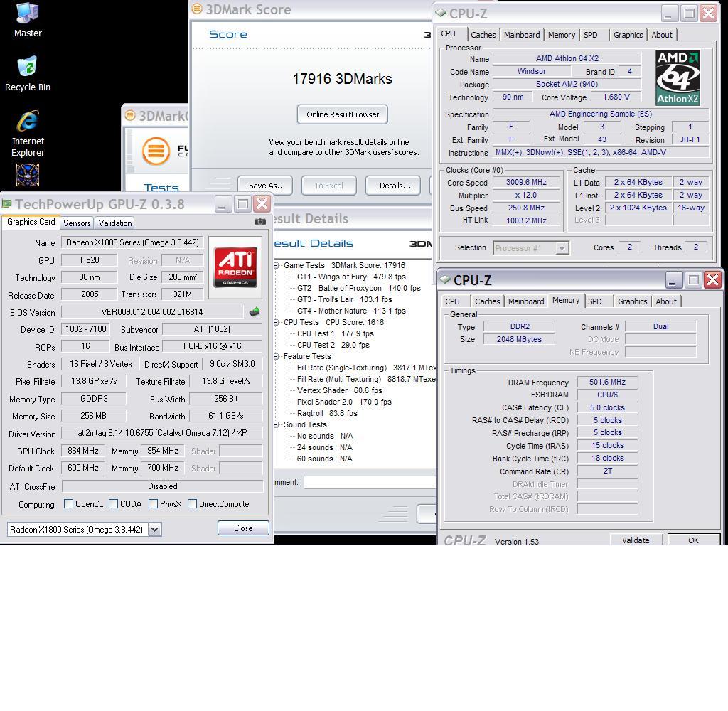Switch to GPU-Z Sensors tab
Viewport: 728px width, 711px height.
click(x=77, y=223)
